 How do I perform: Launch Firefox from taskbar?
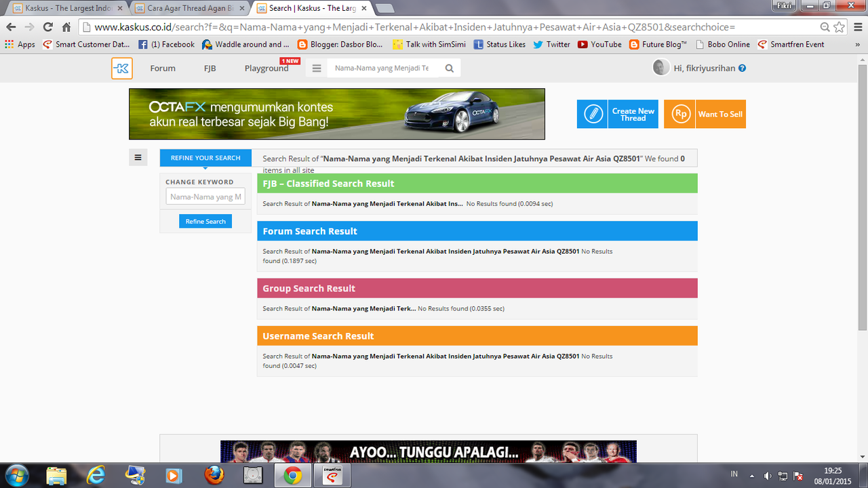[214, 476]
